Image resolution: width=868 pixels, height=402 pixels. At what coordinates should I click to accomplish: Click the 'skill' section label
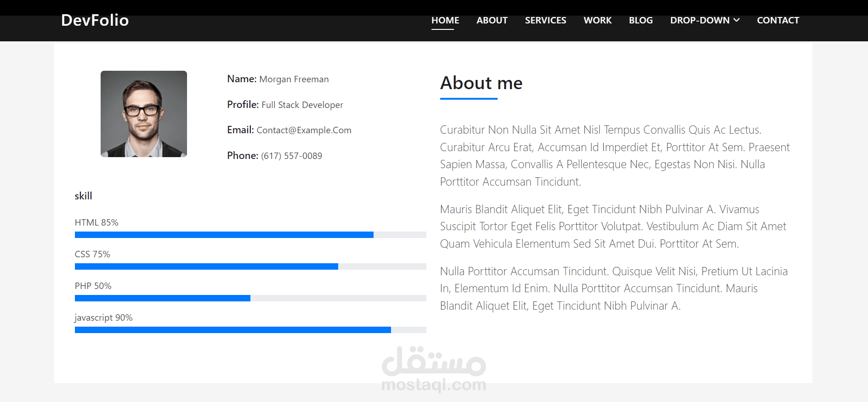(83, 196)
